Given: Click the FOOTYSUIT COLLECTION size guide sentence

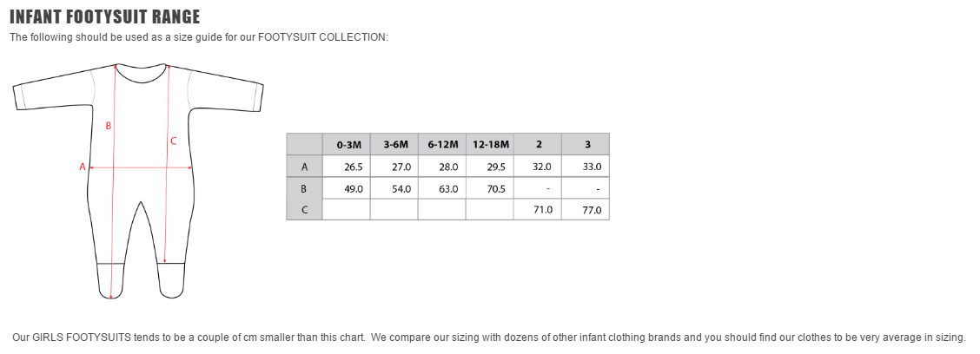Looking at the screenshot, I should click(x=199, y=37).
